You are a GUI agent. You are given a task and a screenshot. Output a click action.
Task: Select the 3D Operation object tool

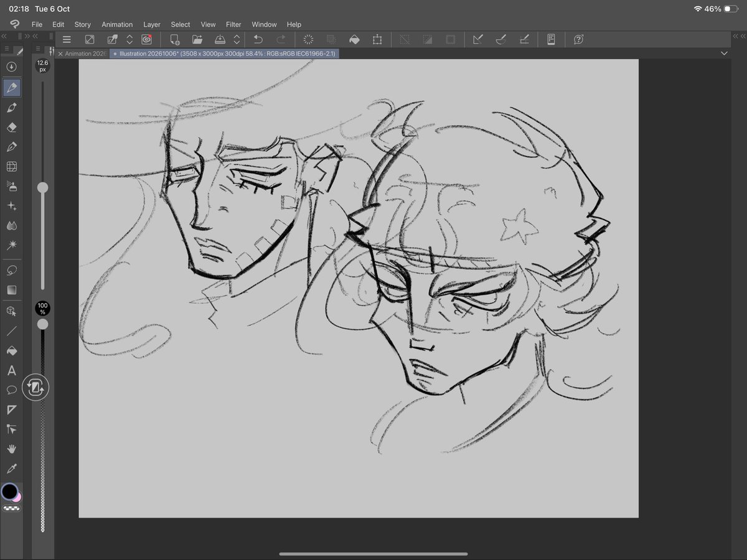11,310
